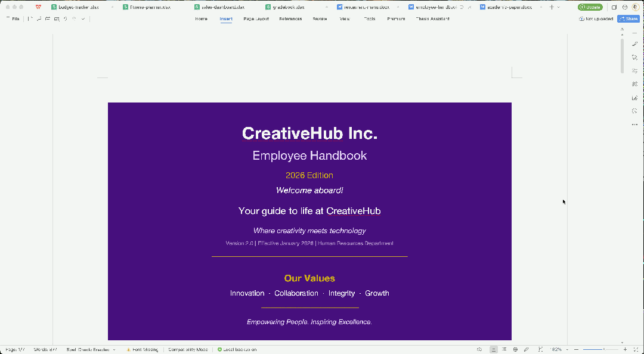The width and height of the screenshot is (644, 354).
Task: Open the Premium ribbon tab
Action: click(396, 19)
